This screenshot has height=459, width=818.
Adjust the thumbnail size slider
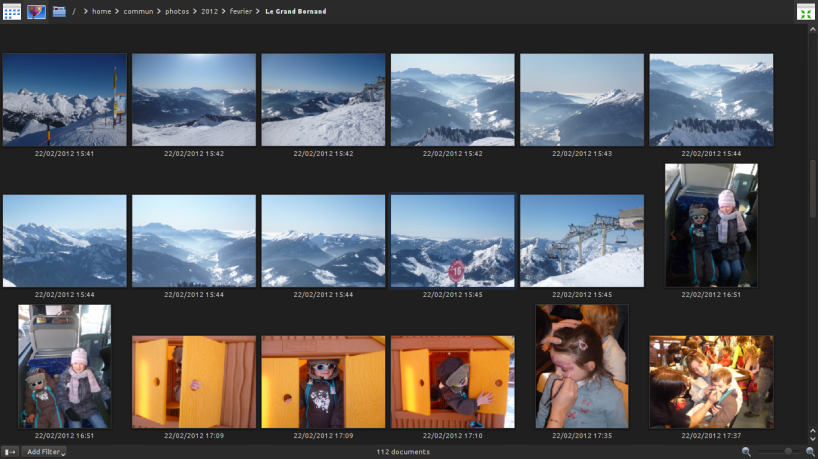[x=787, y=452]
